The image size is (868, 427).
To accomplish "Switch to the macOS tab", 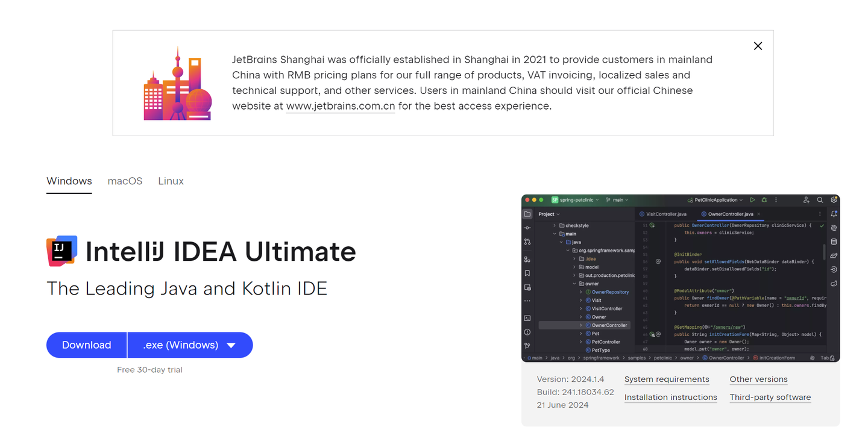I will point(125,181).
